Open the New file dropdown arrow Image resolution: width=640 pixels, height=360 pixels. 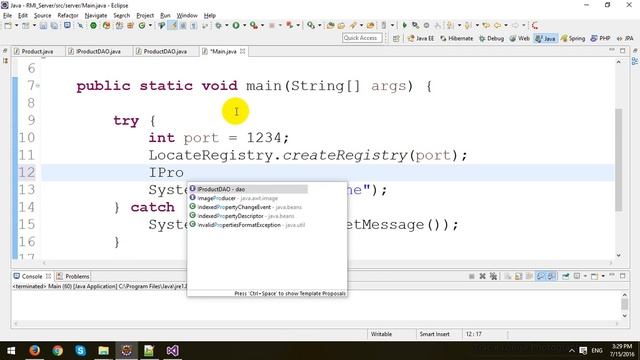coord(16,25)
